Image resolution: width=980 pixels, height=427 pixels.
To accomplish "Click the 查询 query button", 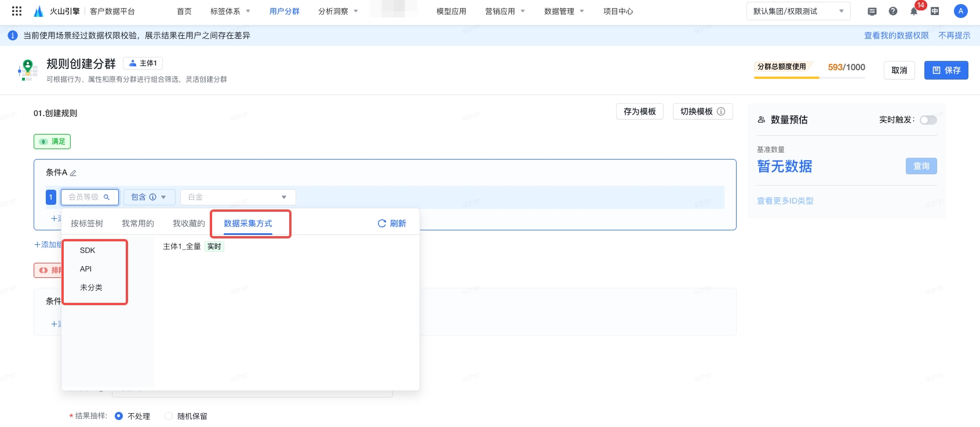I will [921, 166].
